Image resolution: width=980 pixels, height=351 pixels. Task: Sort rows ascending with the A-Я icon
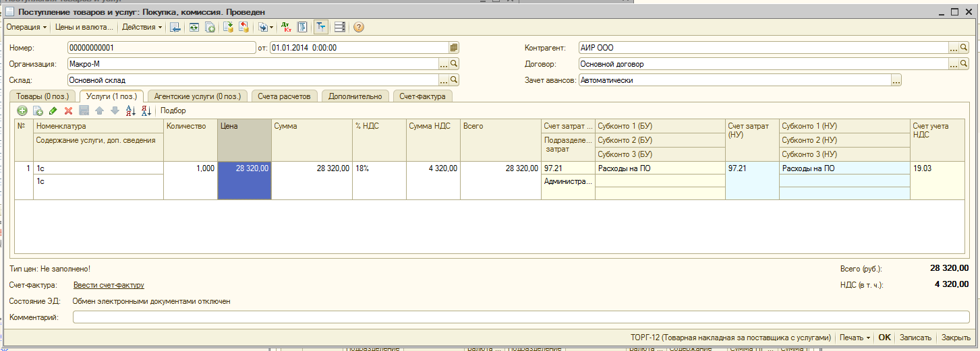click(131, 110)
